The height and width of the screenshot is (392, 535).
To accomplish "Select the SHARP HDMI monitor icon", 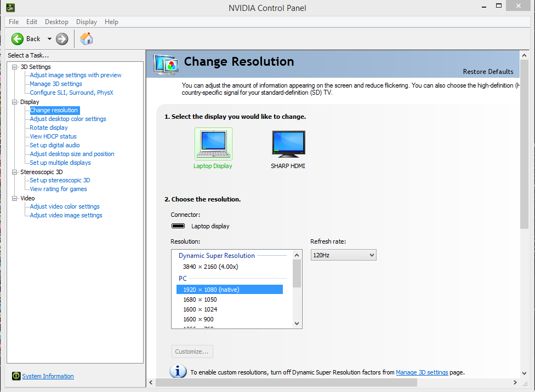I will pos(288,144).
